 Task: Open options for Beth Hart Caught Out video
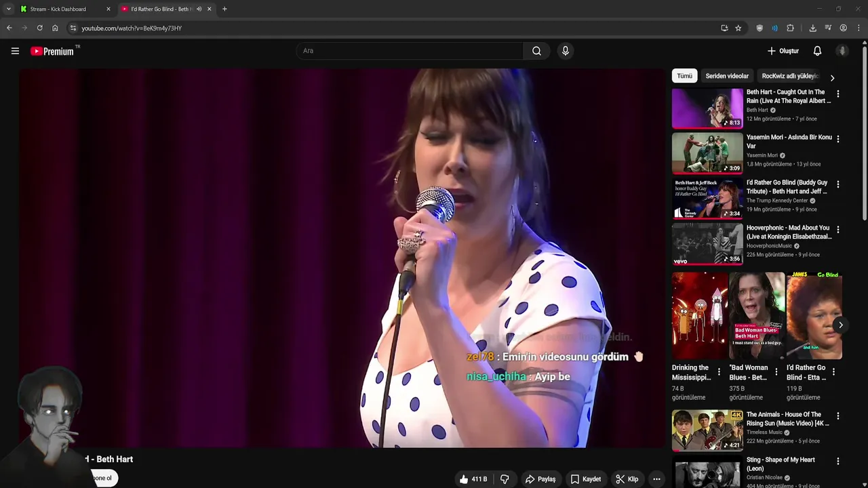click(837, 94)
